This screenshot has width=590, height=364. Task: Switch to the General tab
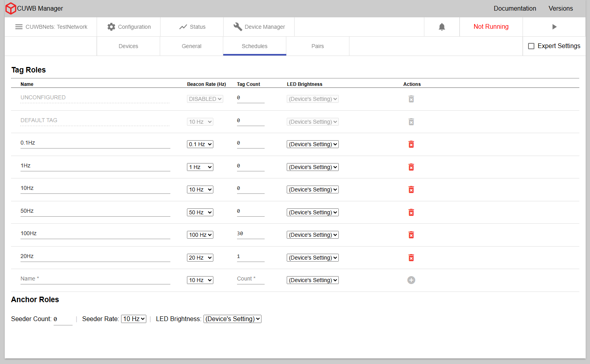(x=192, y=46)
